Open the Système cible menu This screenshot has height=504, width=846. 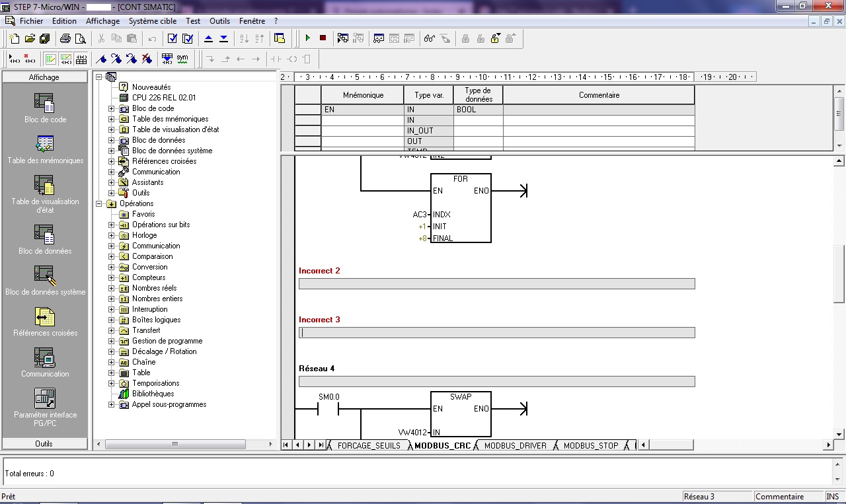[153, 21]
